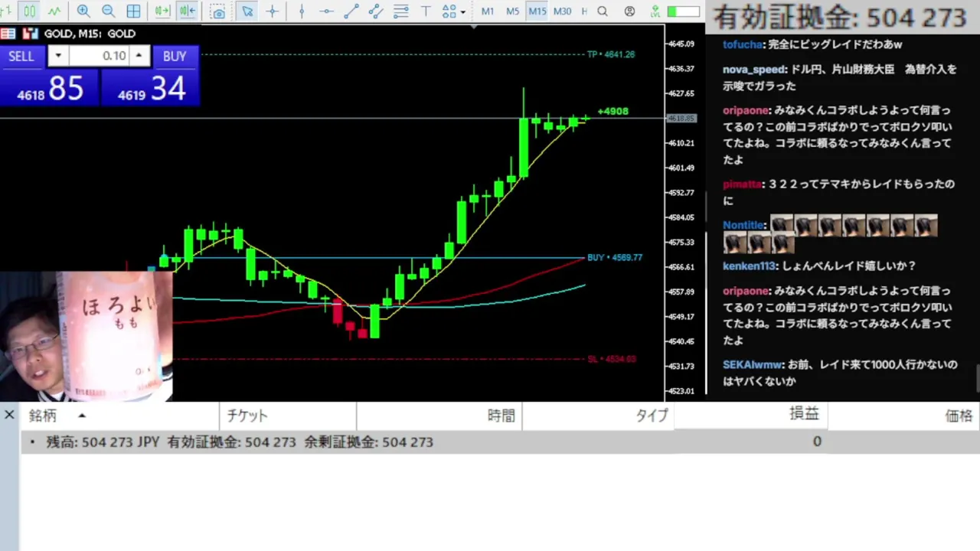Activate the crosshair tool
The image size is (980, 551).
click(x=273, y=11)
